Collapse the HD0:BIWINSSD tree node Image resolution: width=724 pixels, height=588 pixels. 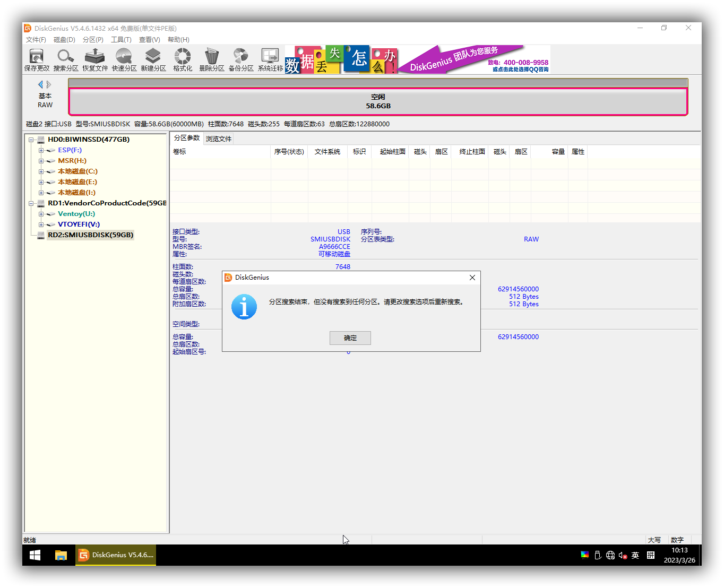coord(31,140)
